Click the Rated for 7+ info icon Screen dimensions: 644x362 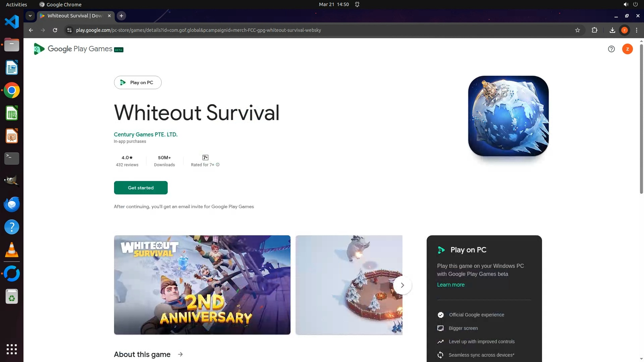[x=218, y=165]
